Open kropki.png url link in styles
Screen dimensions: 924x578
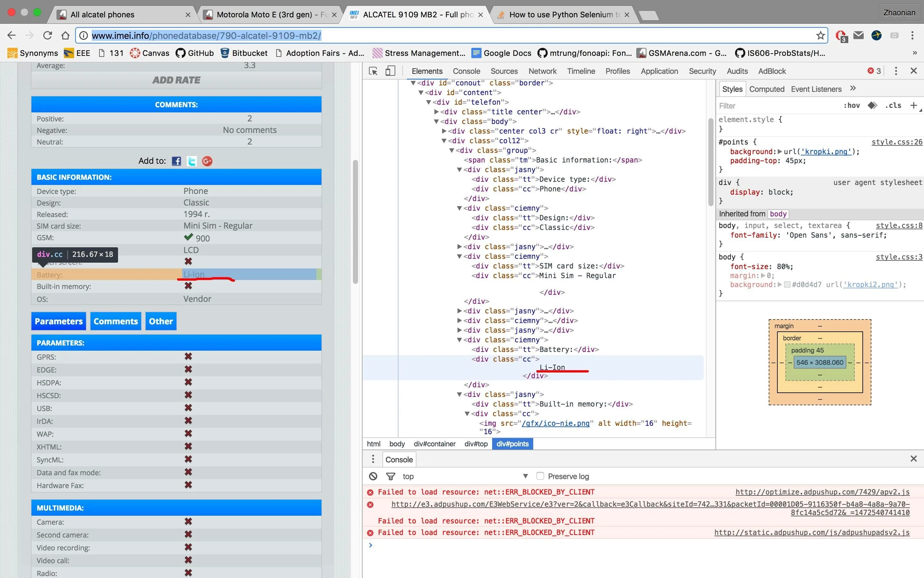click(x=826, y=151)
